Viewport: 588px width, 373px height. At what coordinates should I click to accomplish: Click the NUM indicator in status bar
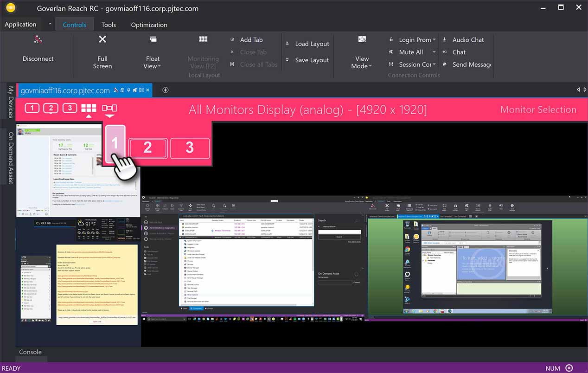click(x=553, y=368)
